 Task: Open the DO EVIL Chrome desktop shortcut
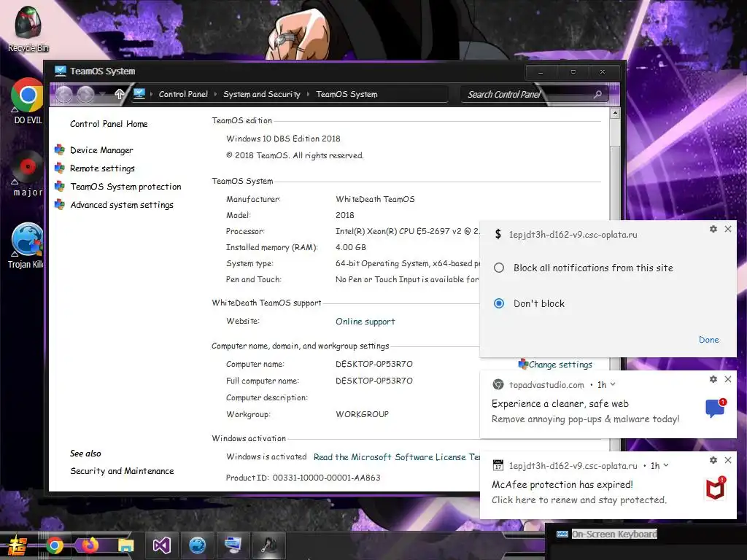[27, 101]
